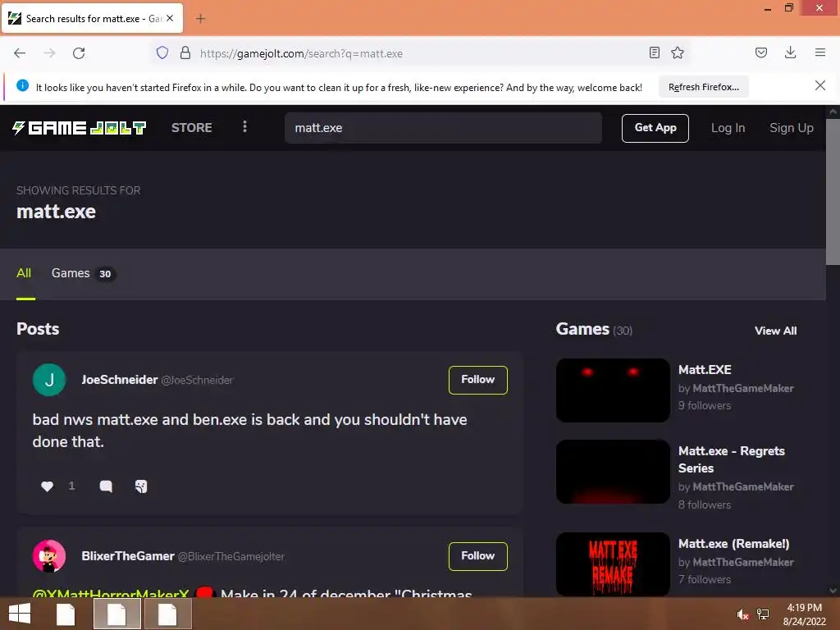The image size is (840, 630).
Task: Open the JoeSchneider username link
Action: click(x=120, y=380)
